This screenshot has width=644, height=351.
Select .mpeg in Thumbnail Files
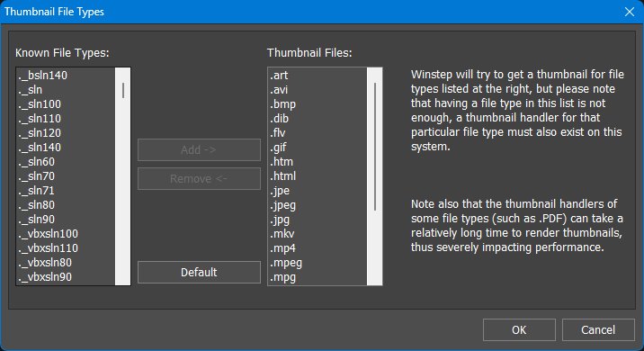[x=318, y=262]
